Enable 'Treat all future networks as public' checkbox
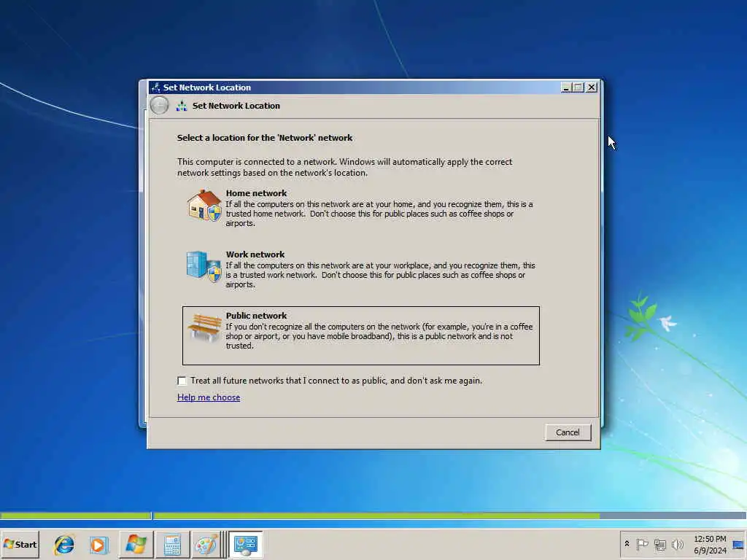The height and width of the screenshot is (560, 747). [182, 381]
